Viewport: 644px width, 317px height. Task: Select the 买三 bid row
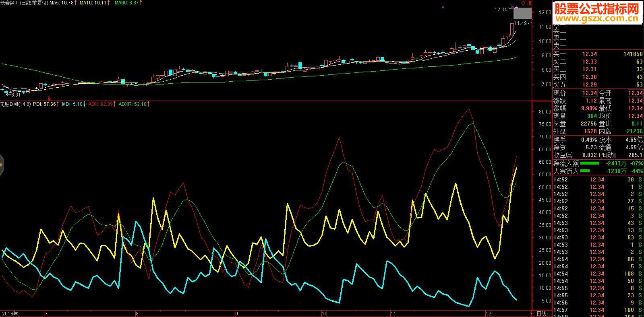point(598,69)
